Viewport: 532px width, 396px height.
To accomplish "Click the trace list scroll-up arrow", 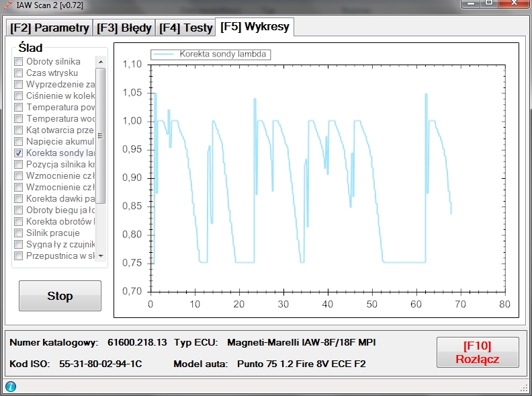I will tap(100, 61).
